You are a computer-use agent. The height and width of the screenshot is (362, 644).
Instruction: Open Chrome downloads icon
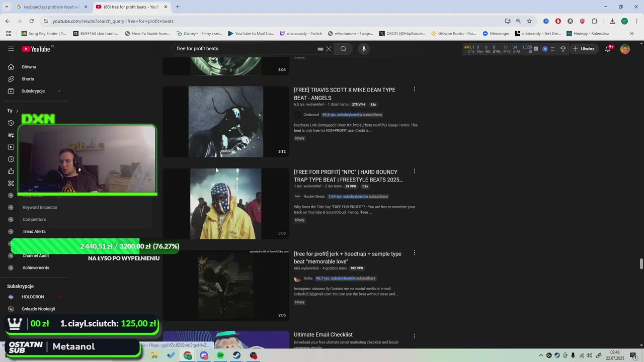coord(612,21)
